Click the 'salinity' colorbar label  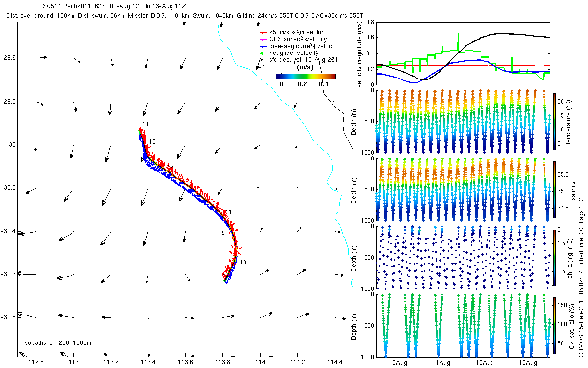tap(573, 190)
